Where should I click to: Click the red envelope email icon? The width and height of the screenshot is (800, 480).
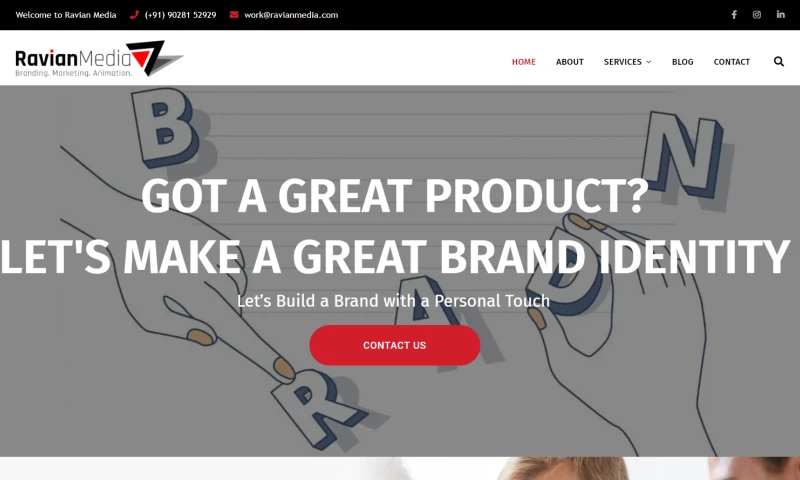234,15
